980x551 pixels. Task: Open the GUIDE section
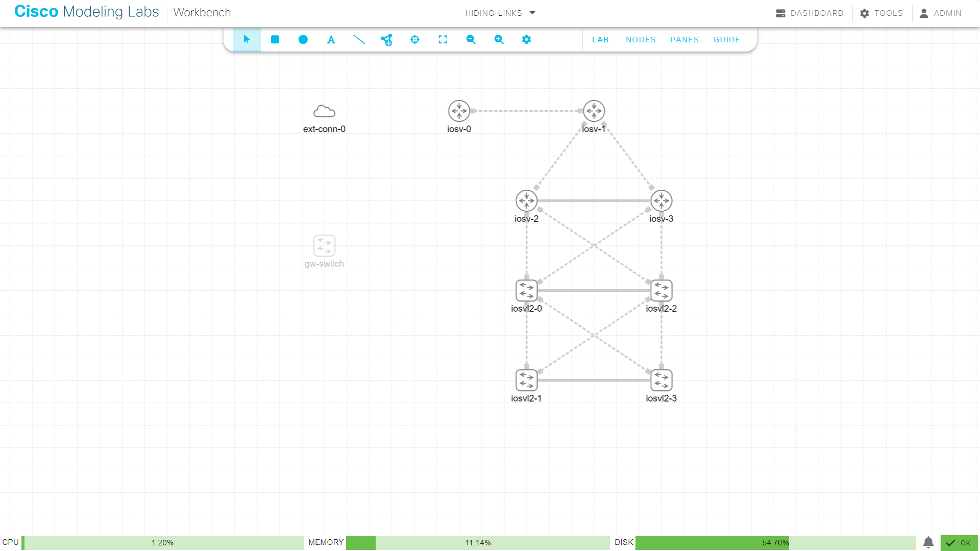click(x=726, y=39)
